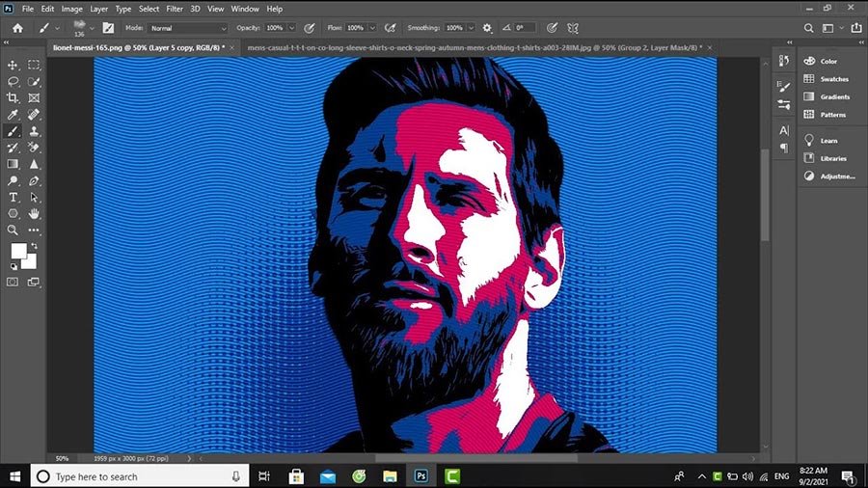The height and width of the screenshot is (488, 868).
Task: Expand the Flow slider dropdown
Action: [372, 28]
